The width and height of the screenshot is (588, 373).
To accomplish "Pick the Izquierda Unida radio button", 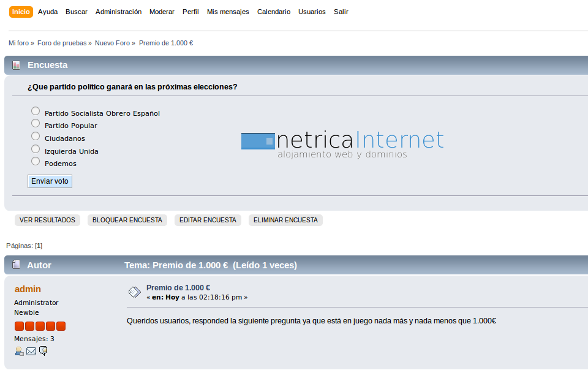I will click(x=36, y=149).
